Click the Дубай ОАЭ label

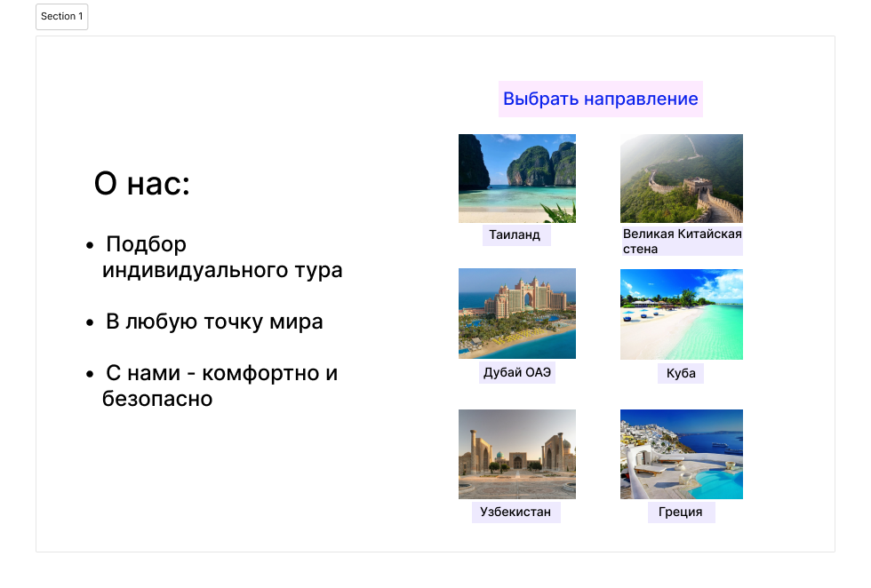click(x=517, y=372)
